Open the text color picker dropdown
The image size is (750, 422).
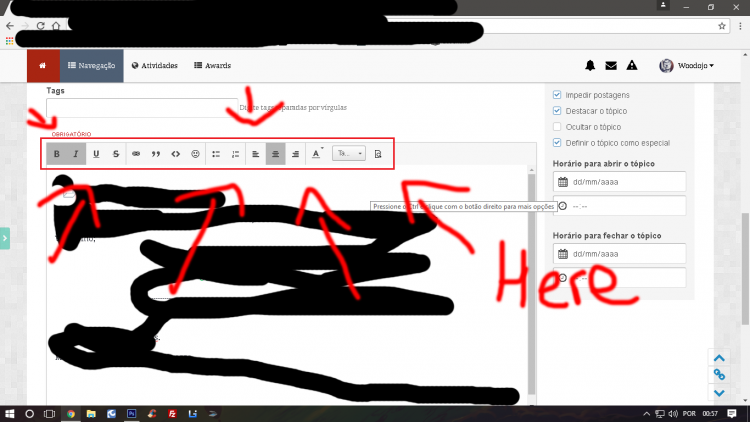click(x=317, y=154)
